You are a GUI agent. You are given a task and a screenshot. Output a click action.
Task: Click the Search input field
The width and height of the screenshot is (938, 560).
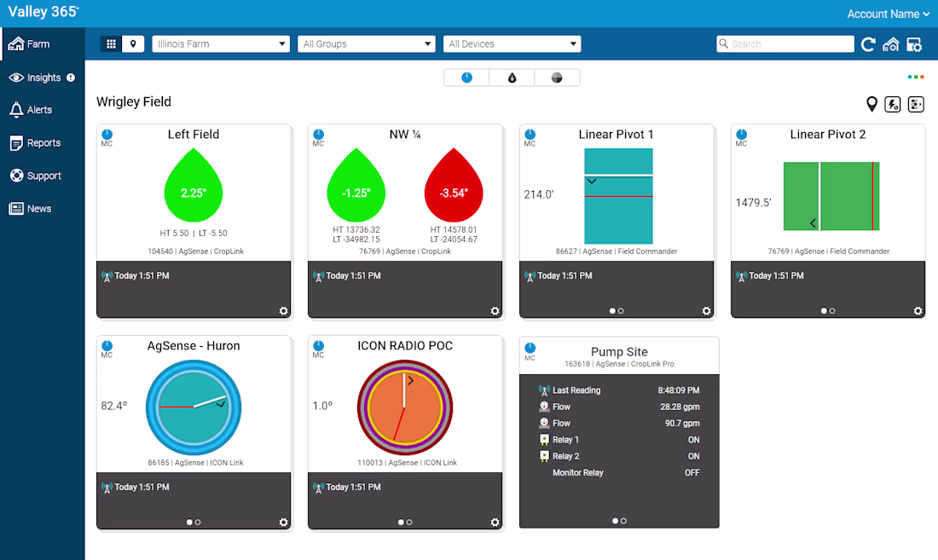[x=785, y=43]
